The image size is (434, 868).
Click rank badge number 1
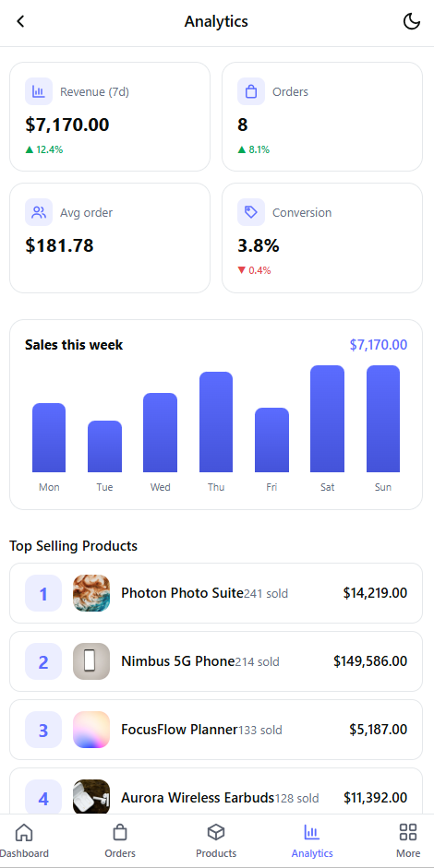(43, 593)
